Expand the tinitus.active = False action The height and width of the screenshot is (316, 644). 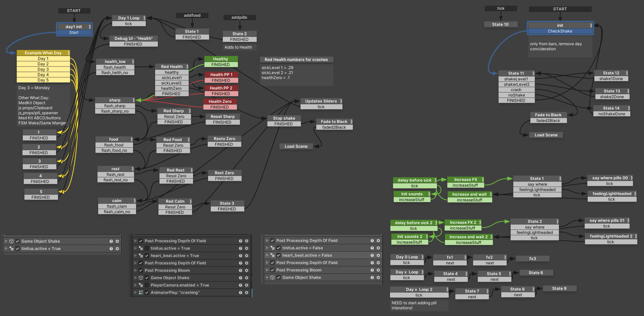tap(267, 248)
